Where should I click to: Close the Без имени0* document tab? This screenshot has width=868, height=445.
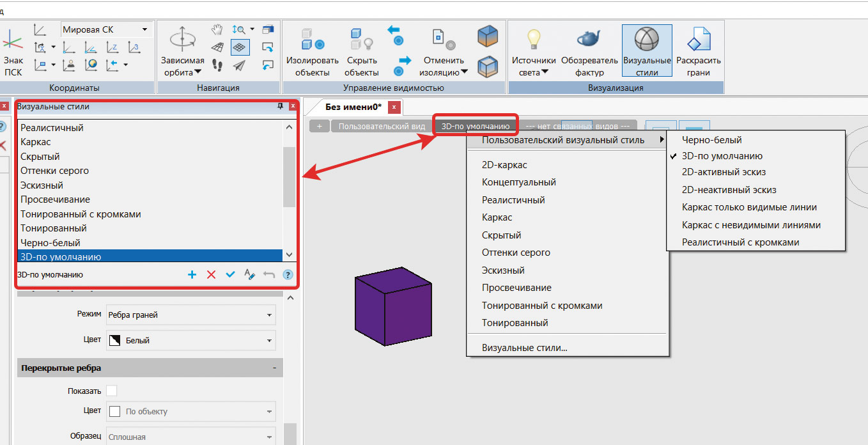click(x=394, y=107)
